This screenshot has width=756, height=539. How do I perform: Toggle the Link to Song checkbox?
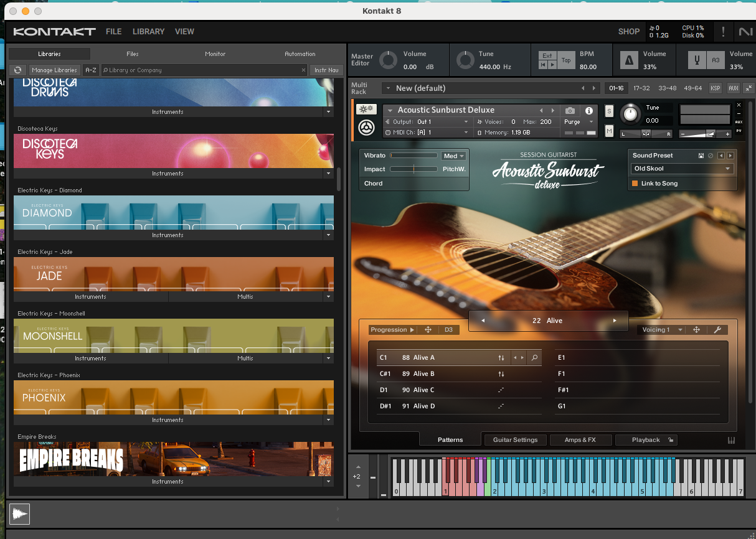(635, 184)
